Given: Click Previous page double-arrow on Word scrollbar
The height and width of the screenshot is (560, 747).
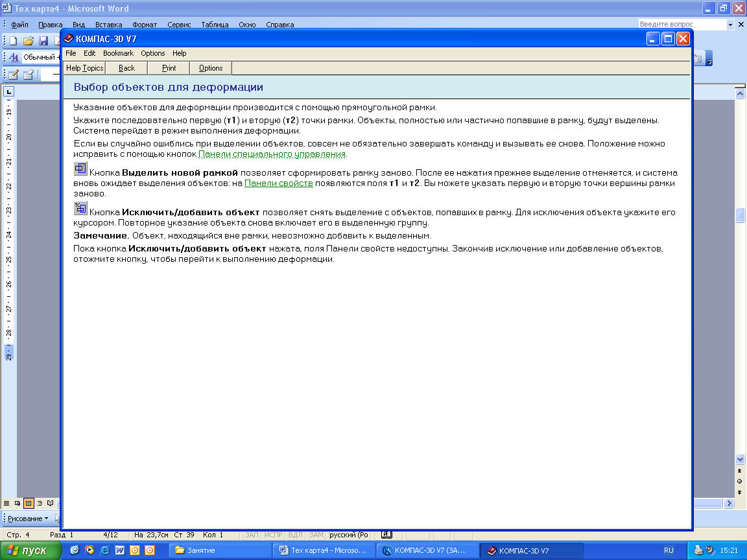Looking at the screenshot, I should pos(739,471).
